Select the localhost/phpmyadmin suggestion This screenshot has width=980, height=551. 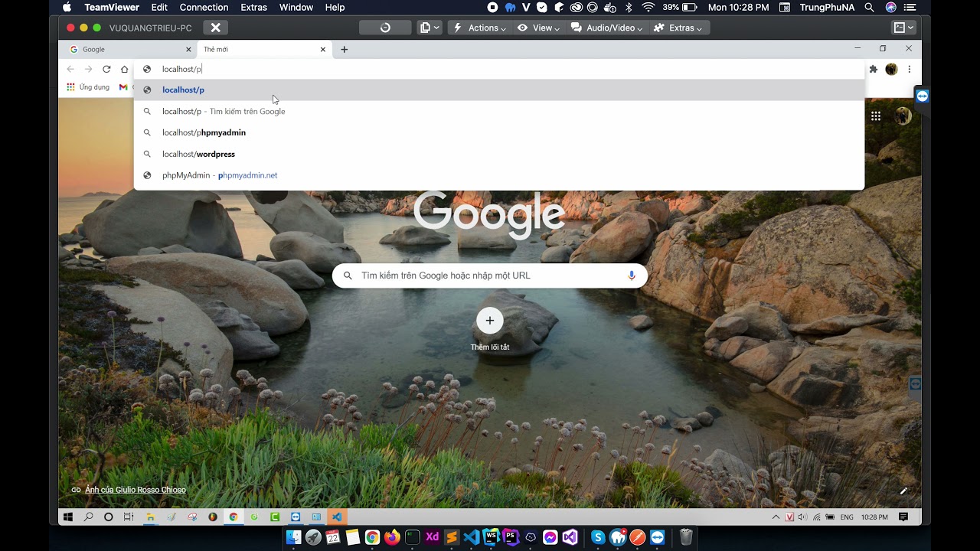point(499,132)
